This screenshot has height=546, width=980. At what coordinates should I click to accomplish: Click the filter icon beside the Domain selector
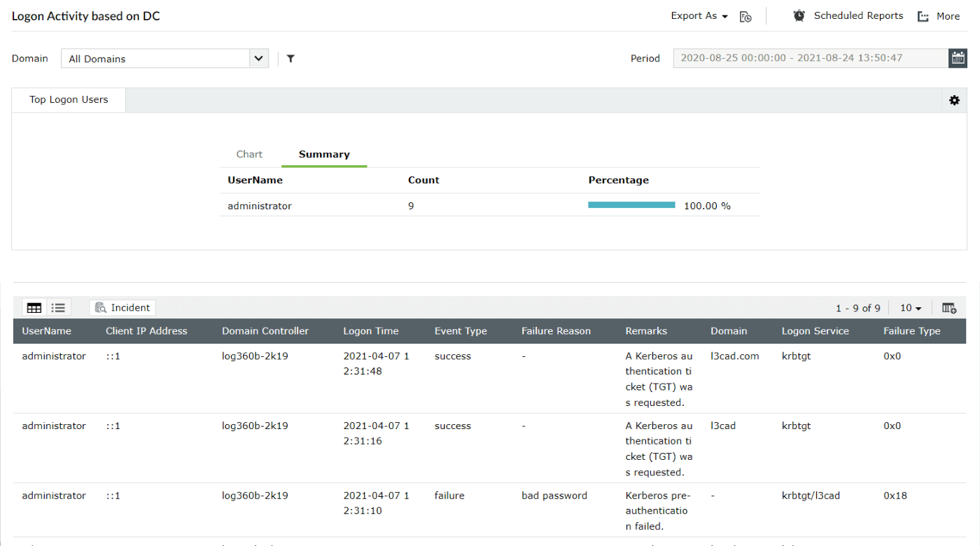click(290, 59)
